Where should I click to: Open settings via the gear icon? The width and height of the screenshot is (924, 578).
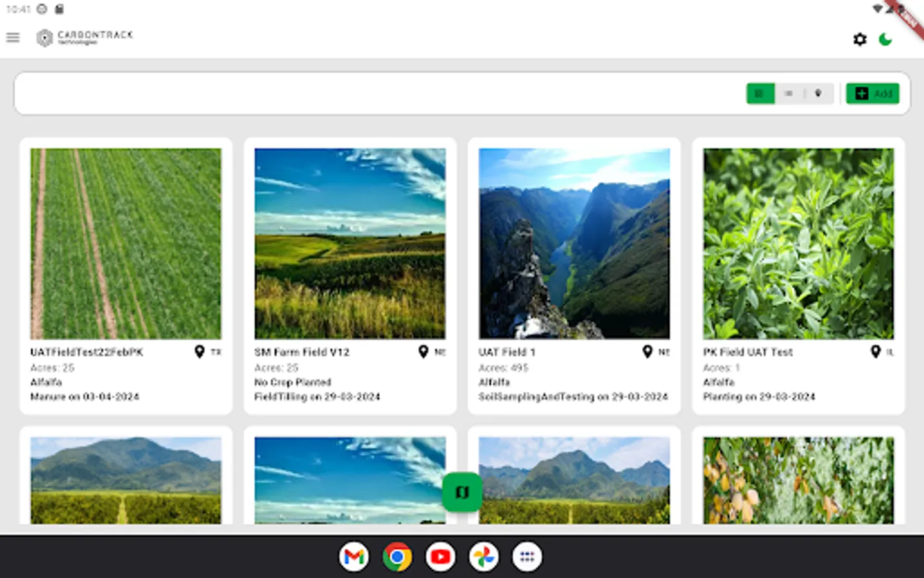(x=860, y=39)
